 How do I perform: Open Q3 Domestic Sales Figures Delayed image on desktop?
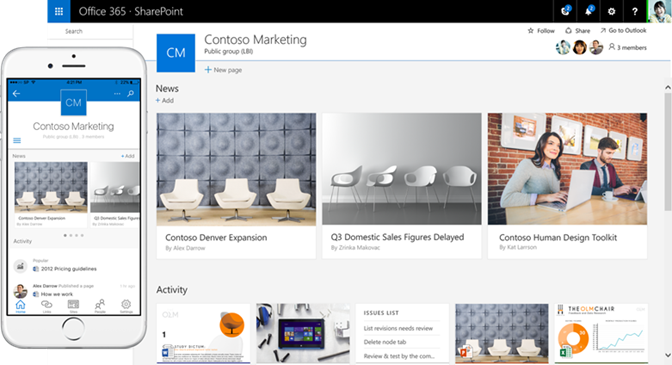402,169
